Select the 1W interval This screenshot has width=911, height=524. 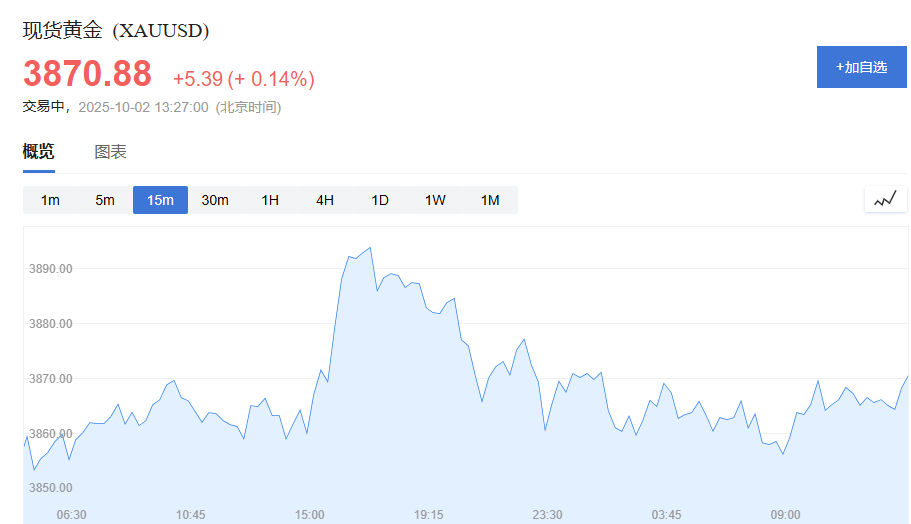[435, 200]
